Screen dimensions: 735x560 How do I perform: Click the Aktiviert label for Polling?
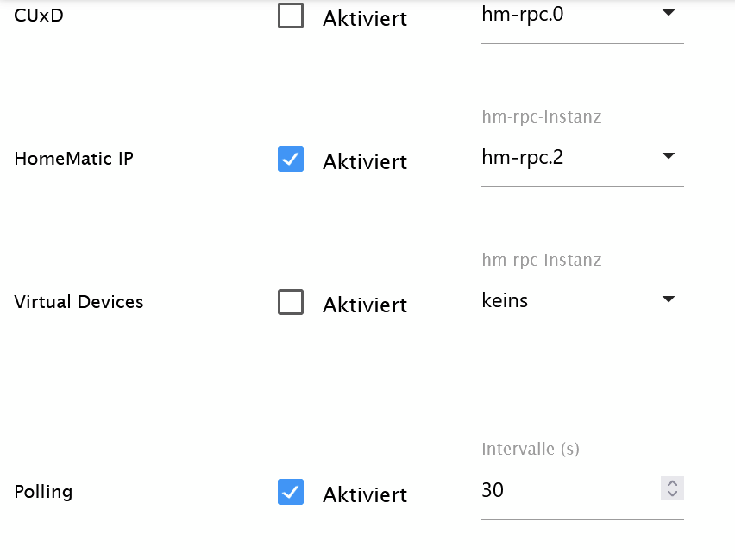364,494
